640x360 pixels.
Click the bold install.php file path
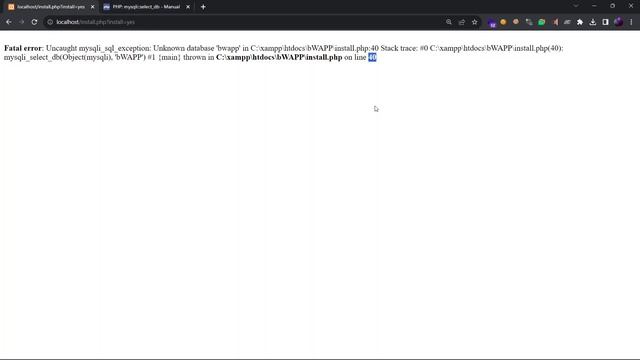pyautogui.click(x=279, y=58)
